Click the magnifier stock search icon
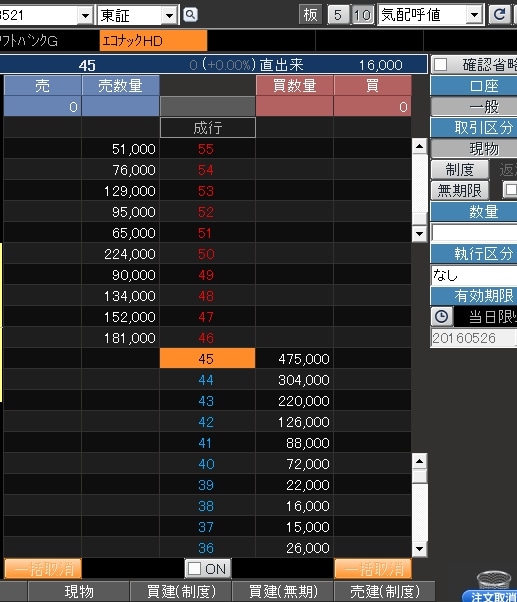The width and height of the screenshot is (517, 602). coord(190,15)
